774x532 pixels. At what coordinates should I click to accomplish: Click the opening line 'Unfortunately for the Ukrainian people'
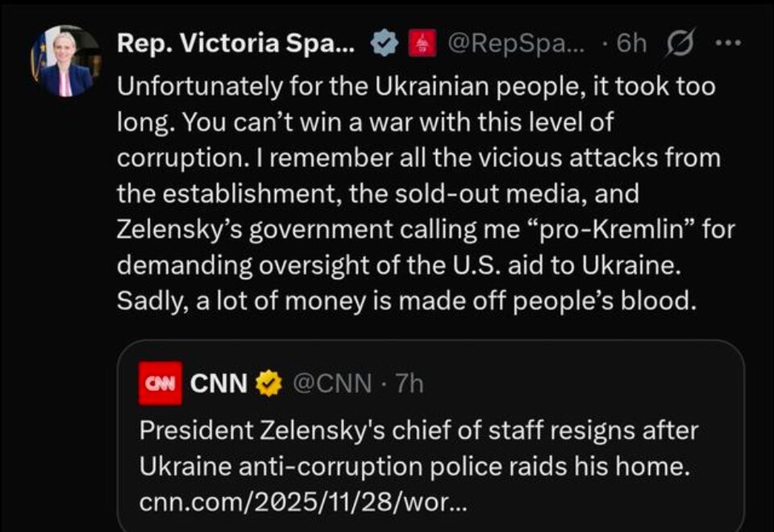(416, 87)
